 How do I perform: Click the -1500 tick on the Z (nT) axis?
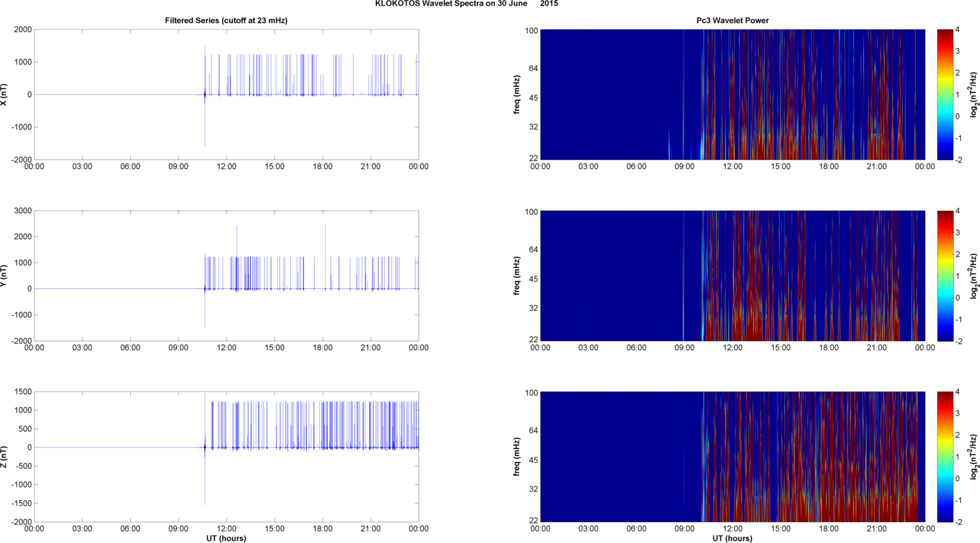[x=21, y=503]
